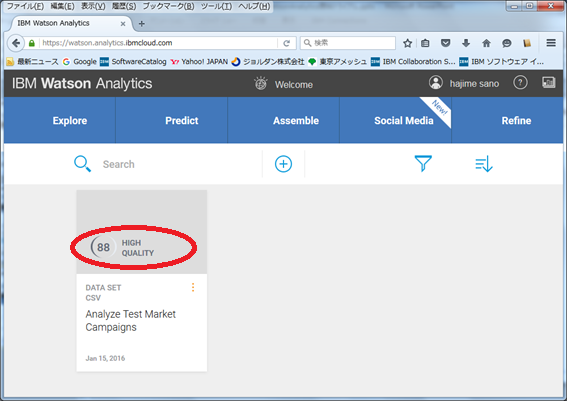Open the three-dot menu on dataset card
This screenshot has width=567, height=401.
click(x=193, y=287)
